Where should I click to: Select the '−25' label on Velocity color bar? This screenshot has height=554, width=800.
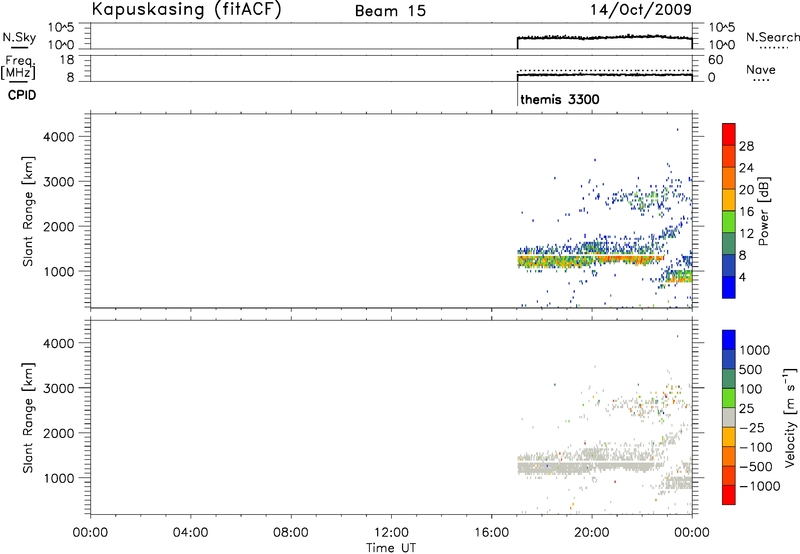(x=752, y=428)
